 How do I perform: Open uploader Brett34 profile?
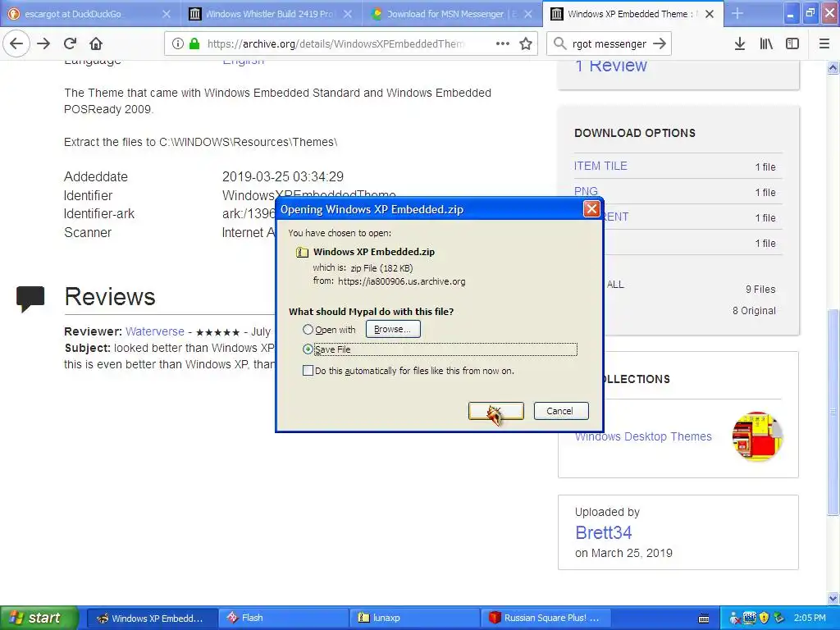[603, 532]
